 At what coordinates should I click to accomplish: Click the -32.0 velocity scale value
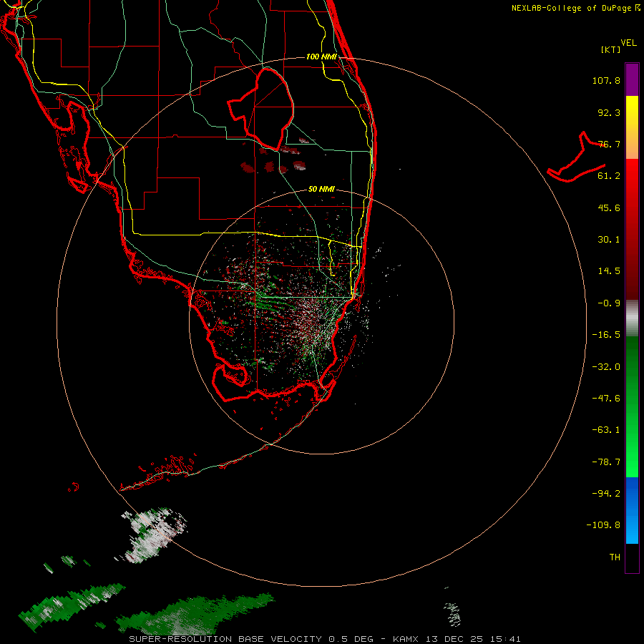[x=606, y=367]
